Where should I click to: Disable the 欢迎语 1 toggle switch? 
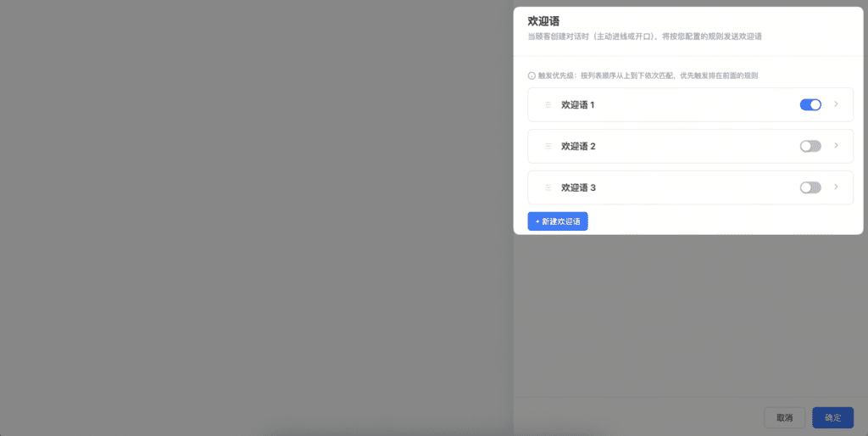tap(810, 105)
